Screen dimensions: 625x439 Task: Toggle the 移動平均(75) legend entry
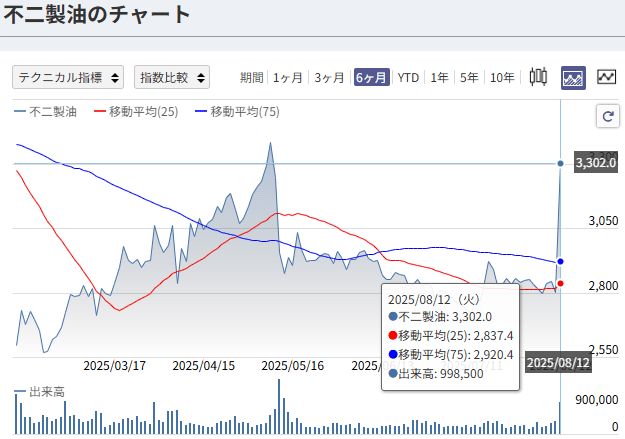click(237, 112)
